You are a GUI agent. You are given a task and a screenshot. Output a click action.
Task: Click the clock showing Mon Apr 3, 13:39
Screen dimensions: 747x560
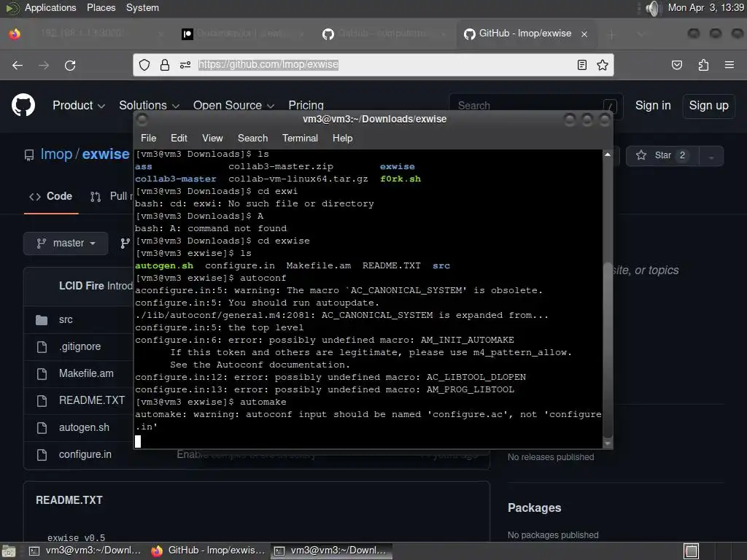click(705, 7)
